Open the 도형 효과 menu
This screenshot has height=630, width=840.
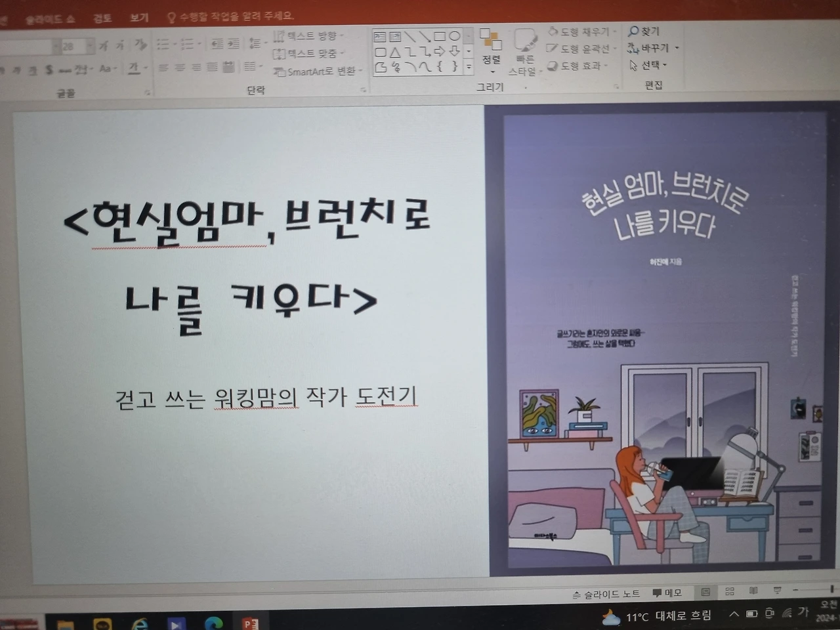(x=577, y=66)
